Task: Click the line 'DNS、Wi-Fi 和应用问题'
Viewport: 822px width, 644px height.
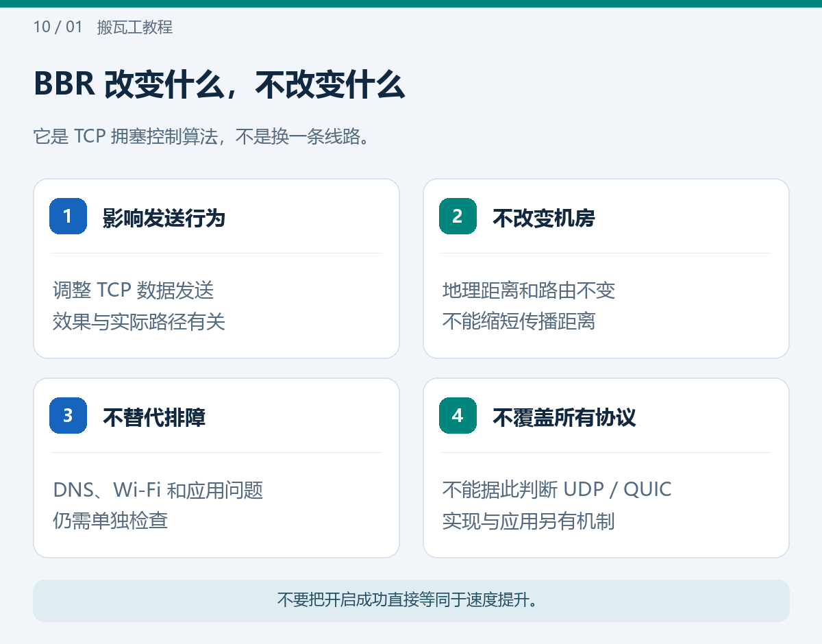Action: pyautogui.click(x=158, y=490)
